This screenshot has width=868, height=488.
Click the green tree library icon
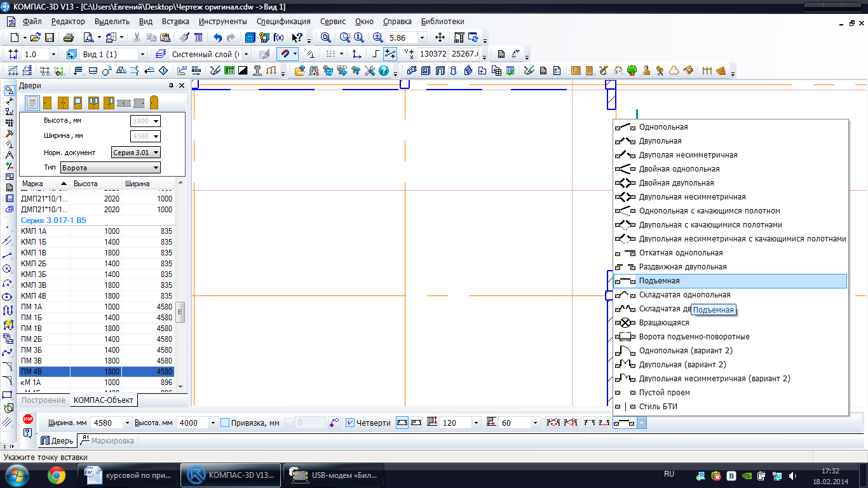click(x=632, y=71)
